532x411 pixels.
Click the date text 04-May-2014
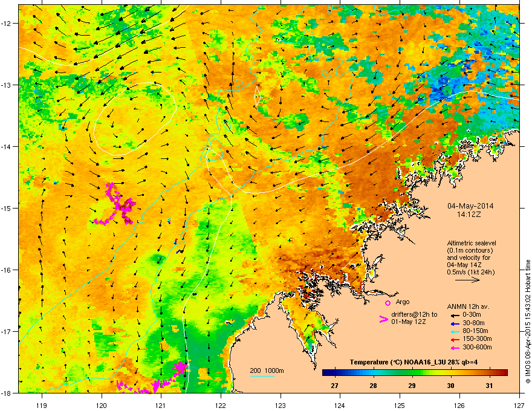pyautogui.click(x=470, y=206)
